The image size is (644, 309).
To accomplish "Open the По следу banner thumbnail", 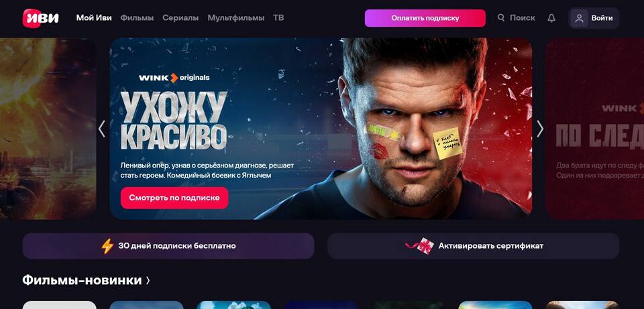I will coord(594,129).
